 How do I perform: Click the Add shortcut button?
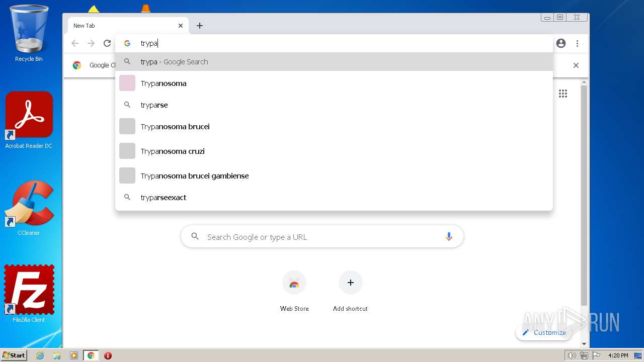(x=350, y=291)
